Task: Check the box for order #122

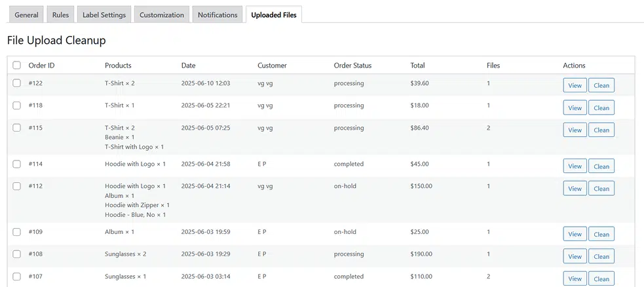Action: [17, 83]
